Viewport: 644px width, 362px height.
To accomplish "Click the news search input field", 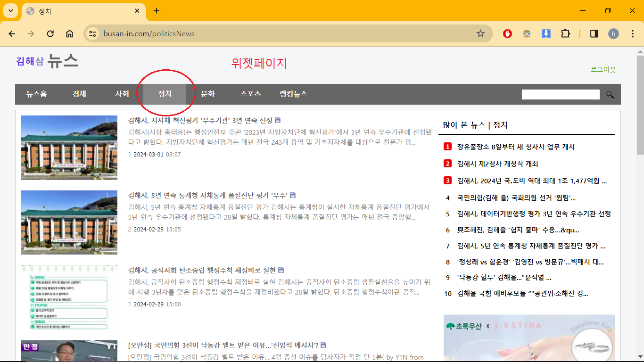I will [x=561, y=94].
